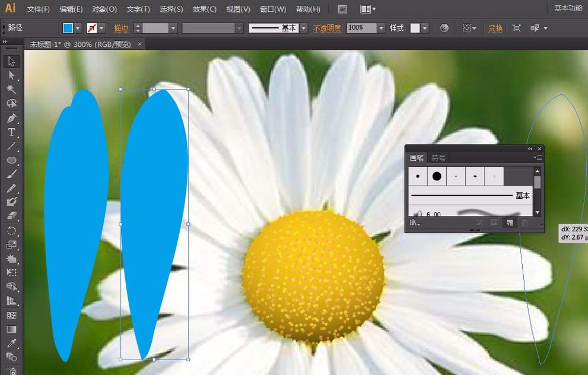Select the large round brush thumbnail
This screenshot has width=588, height=375.
pos(437,176)
